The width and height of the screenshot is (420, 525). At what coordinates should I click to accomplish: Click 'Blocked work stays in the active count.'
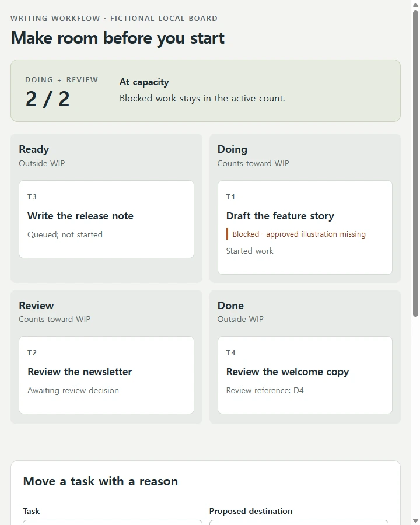pos(202,99)
